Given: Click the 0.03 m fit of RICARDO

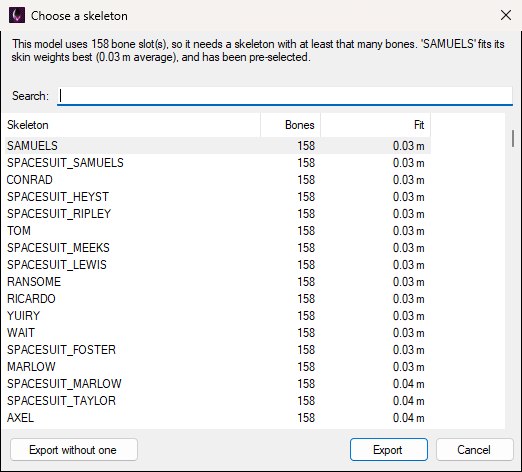Looking at the screenshot, I should (x=408, y=299).
